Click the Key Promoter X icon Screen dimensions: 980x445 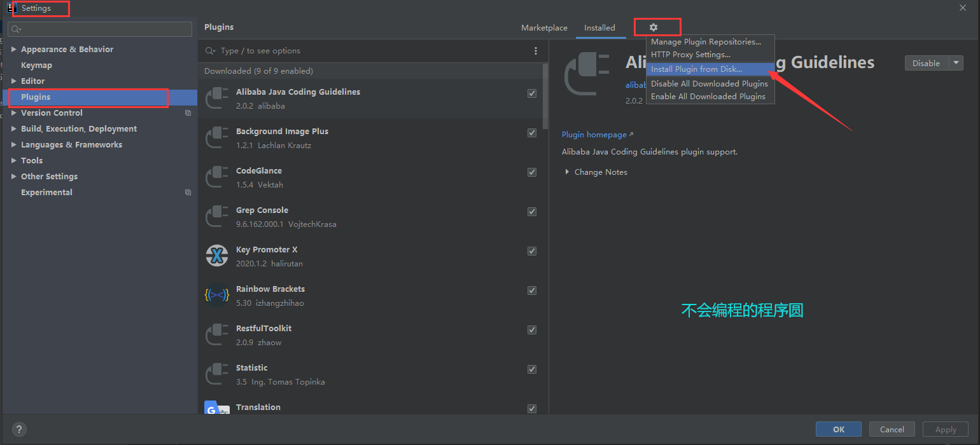(217, 256)
